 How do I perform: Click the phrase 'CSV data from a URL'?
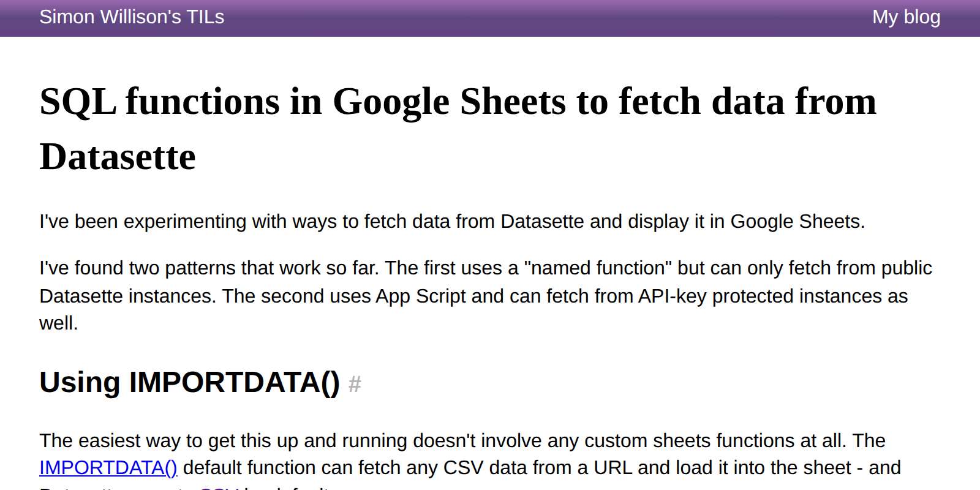537,468
